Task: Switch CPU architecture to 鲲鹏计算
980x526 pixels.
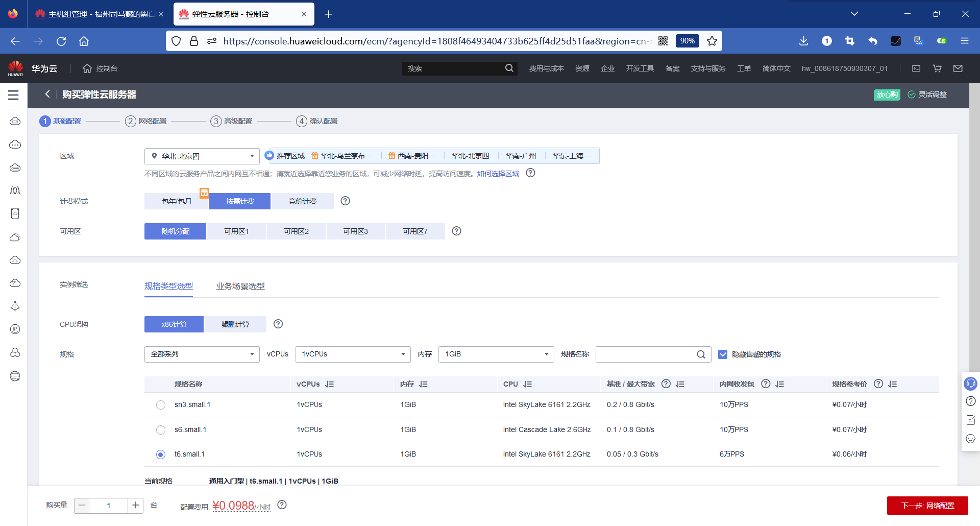Action: click(235, 324)
